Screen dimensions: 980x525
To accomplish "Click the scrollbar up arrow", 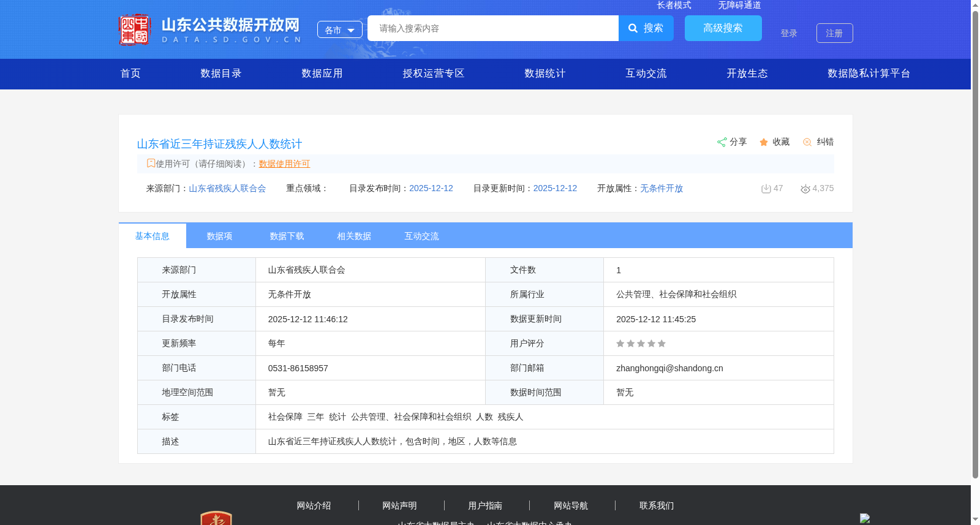I will click(975, 4).
